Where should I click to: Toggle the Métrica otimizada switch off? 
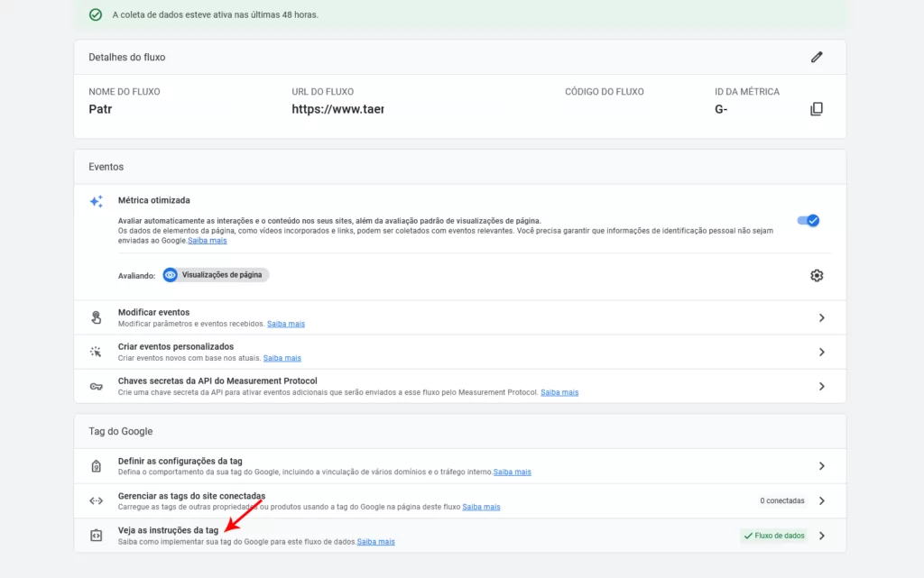(808, 221)
